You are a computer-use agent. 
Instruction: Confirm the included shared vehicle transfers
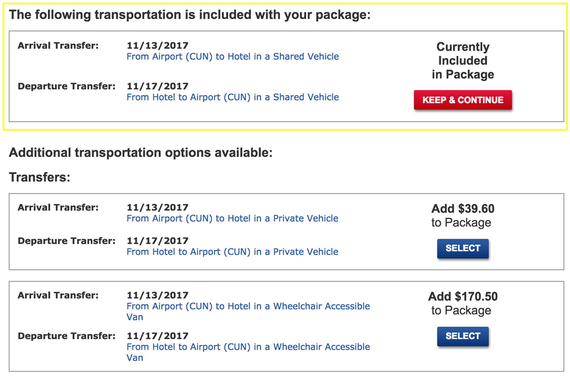(463, 100)
